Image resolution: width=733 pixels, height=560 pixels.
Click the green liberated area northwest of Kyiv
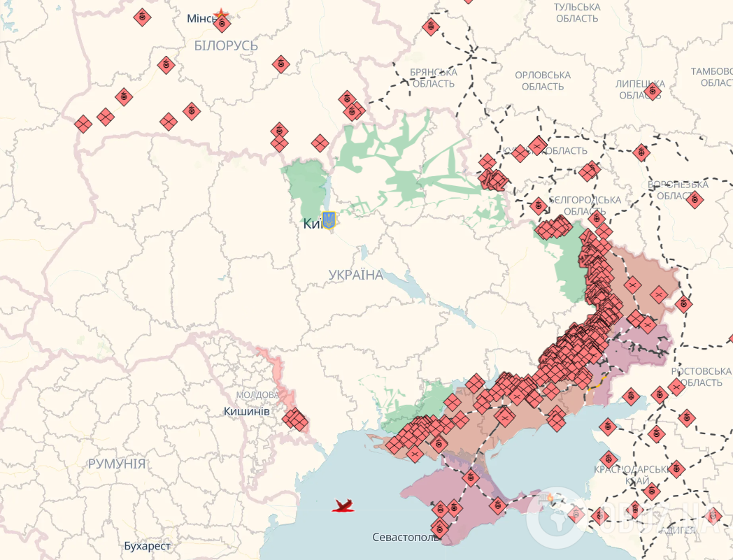pos(306,187)
